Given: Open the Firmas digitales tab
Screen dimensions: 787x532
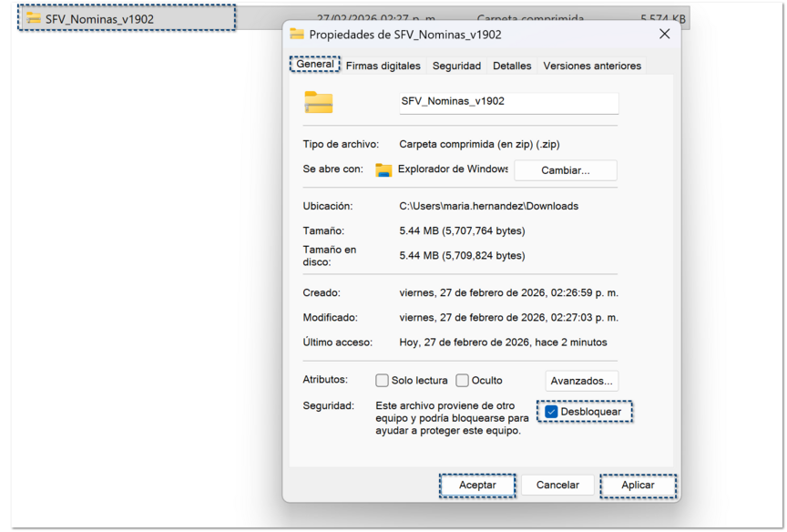Looking at the screenshot, I should [x=383, y=66].
